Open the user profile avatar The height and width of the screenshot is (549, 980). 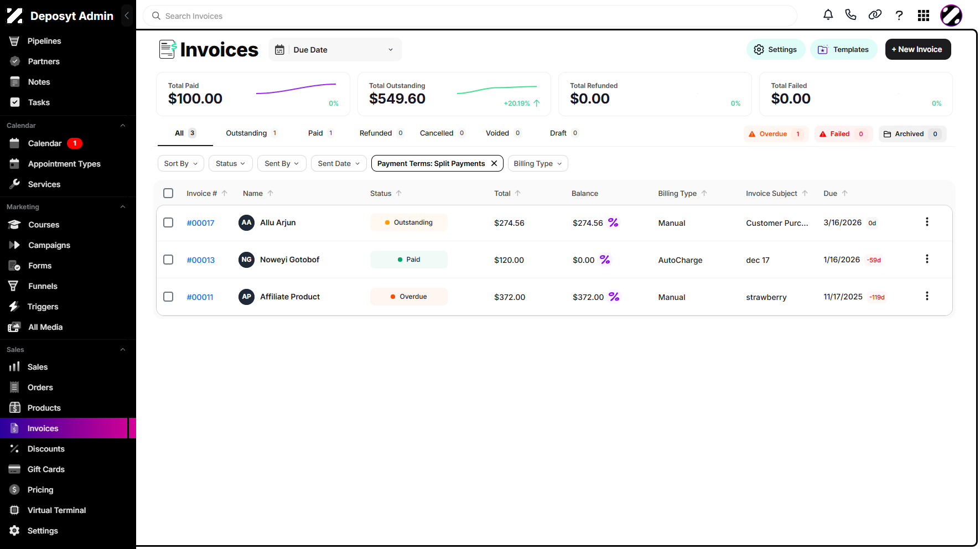[x=951, y=15]
